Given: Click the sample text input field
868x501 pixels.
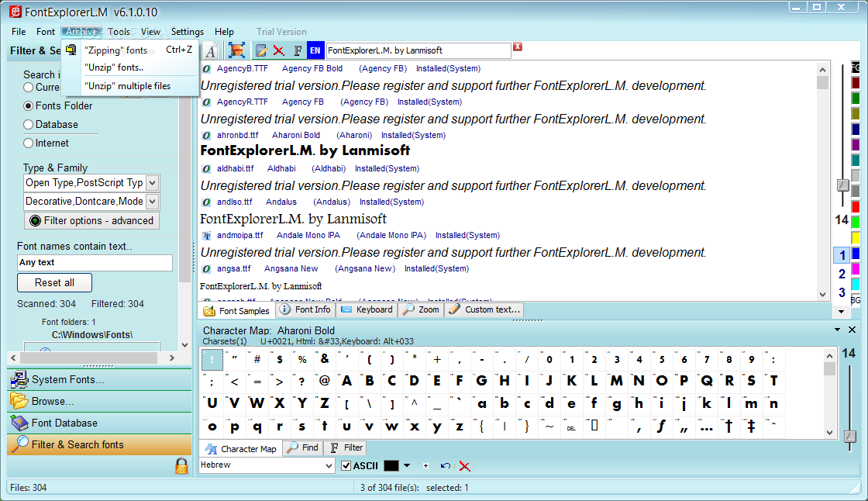Looking at the screenshot, I should point(418,50).
